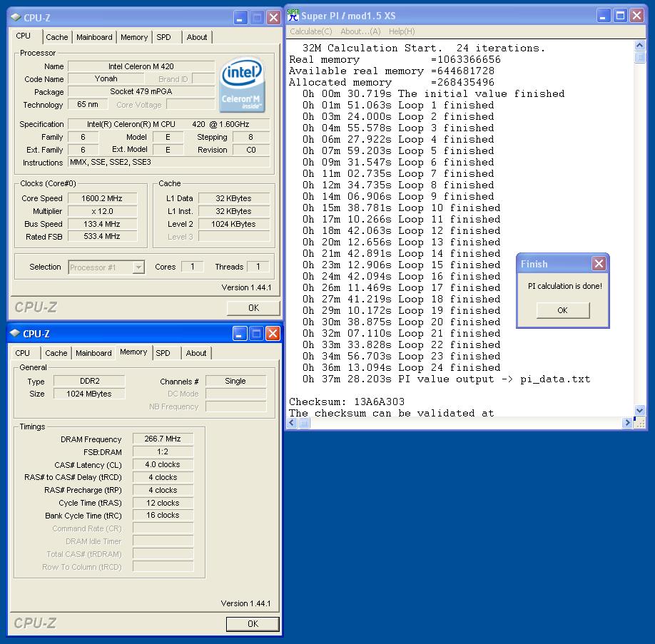The width and height of the screenshot is (655, 644).
Task: Minimize the Super PI window
Action: tap(602, 16)
